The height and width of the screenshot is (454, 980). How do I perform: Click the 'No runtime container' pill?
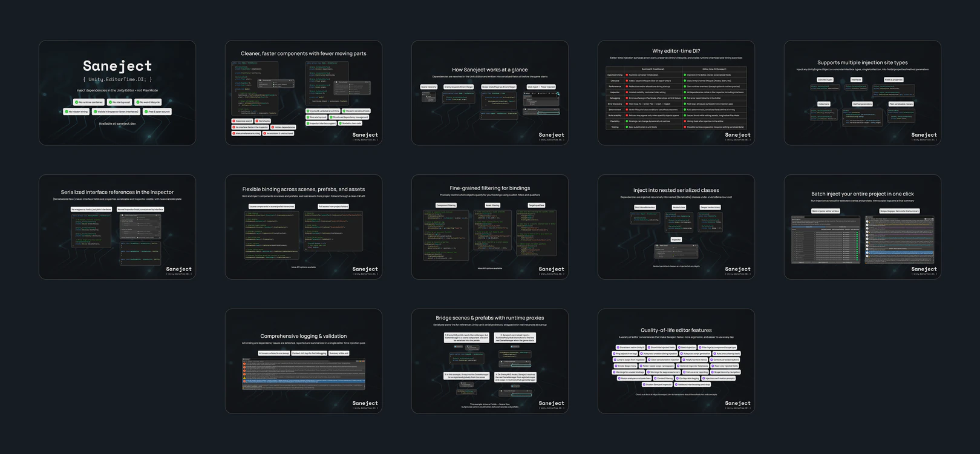click(89, 102)
